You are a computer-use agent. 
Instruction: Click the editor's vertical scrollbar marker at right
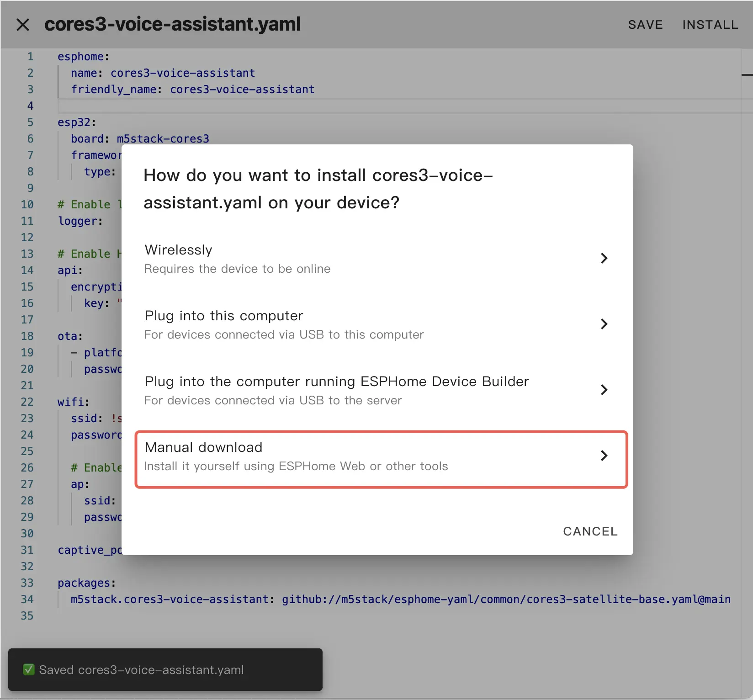(747, 74)
